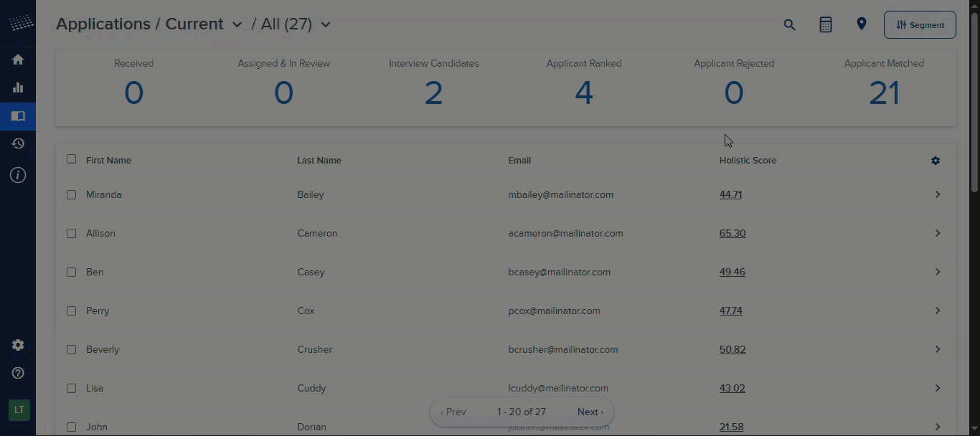Image resolution: width=980 pixels, height=436 pixels.
Task: Select the open book Applications icon
Action: [18, 115]
